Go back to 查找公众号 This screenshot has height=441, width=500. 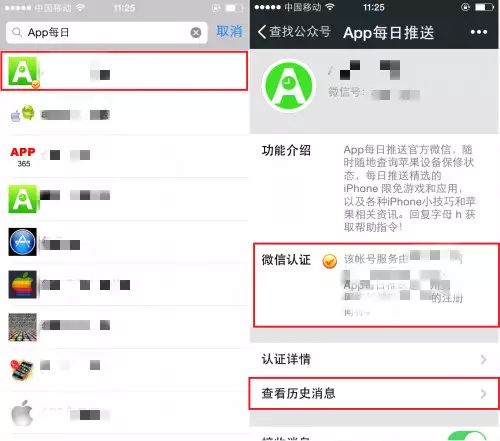coord(294,32)
